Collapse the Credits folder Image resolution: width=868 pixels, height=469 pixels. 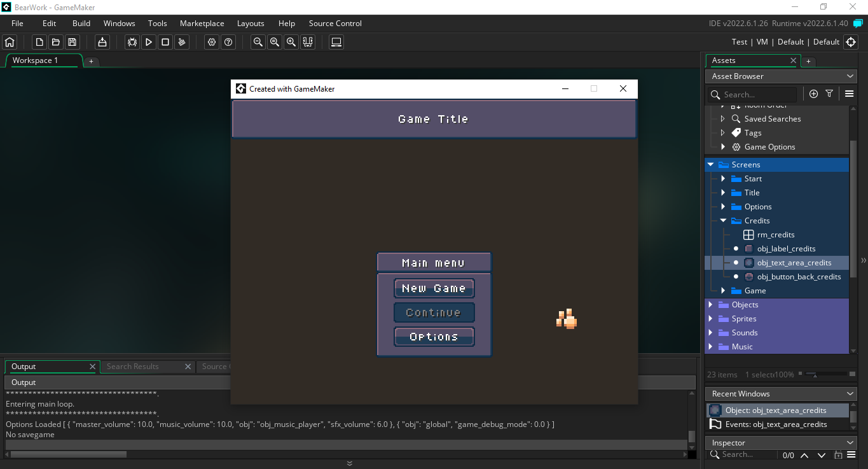tap(723, 220)
